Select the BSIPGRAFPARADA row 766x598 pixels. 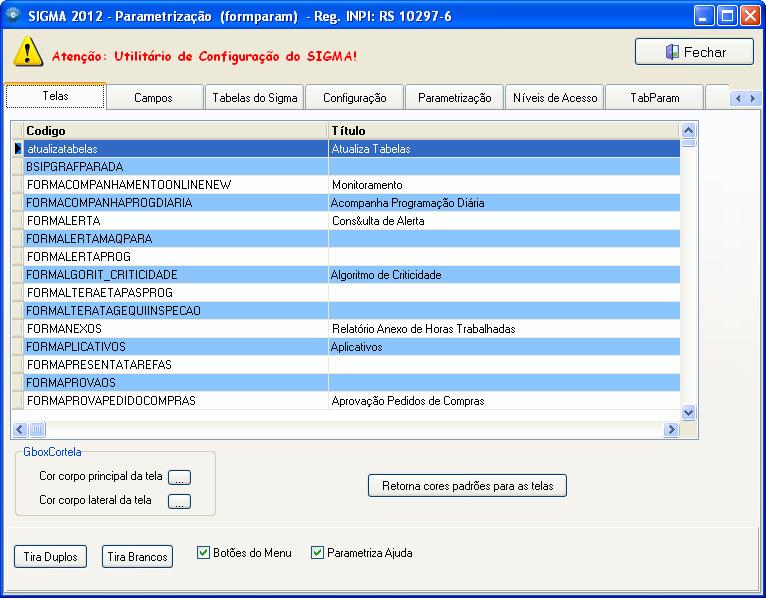[x=346, y=167]
